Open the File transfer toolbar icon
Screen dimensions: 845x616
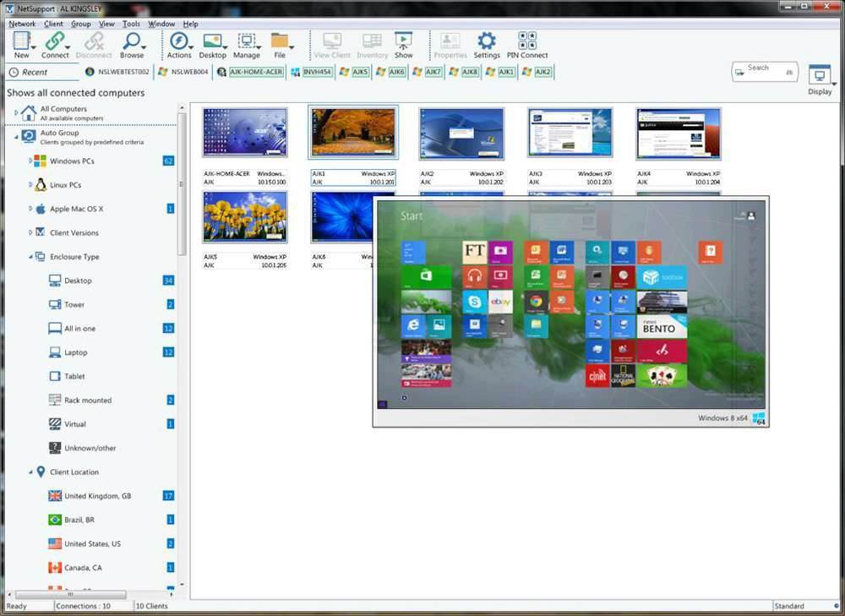tap(279, 41)
